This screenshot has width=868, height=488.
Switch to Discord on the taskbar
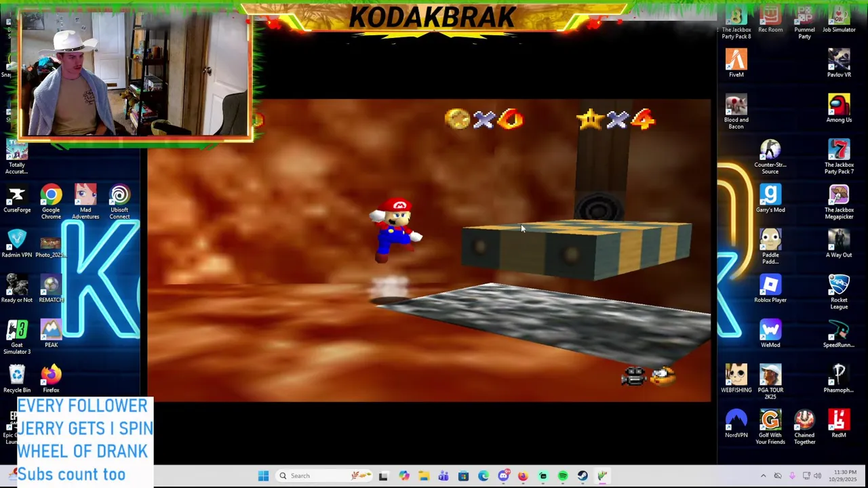pyautogui.click(x=503, y=476)
